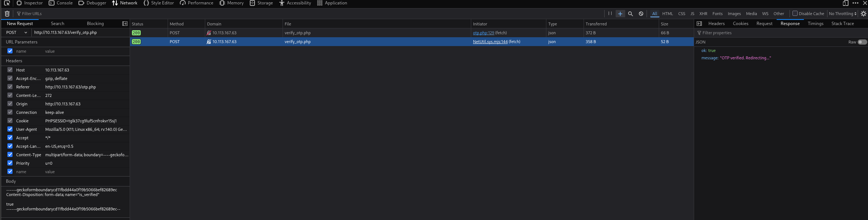This screenshot has width=868, height=220.
Task: Activate the element picker icon
Action: tap(7, 3)
